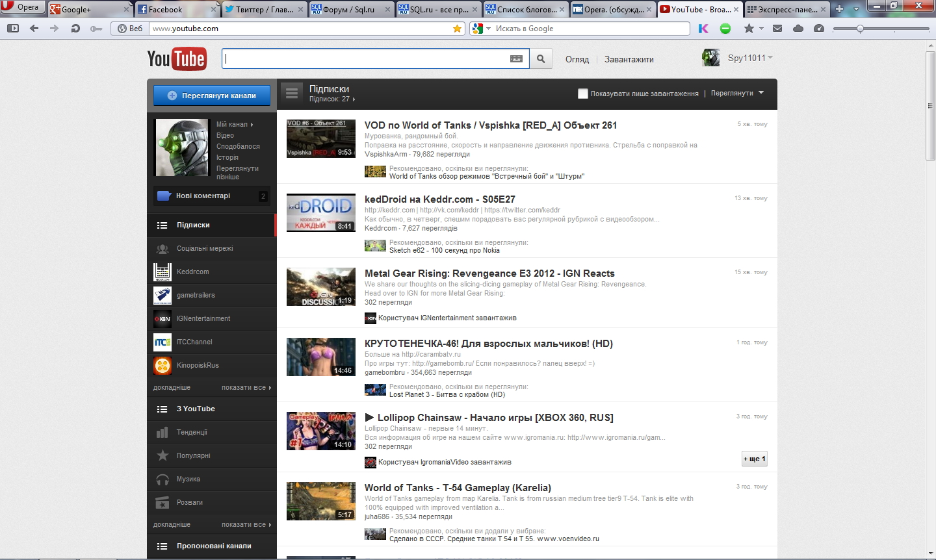
Task: Open VOD по World of Tanks thumbnail
Action: (x=321, y=138)
